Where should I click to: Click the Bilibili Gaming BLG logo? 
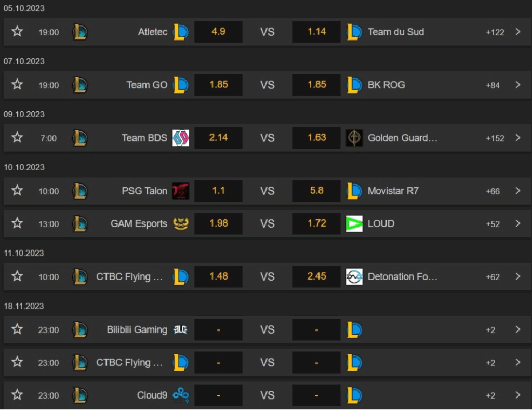tap(181, 329)
